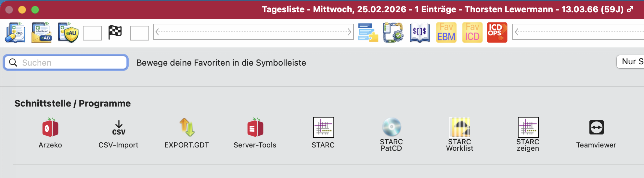Click the Suchen search field
644x178 pixels.
pyautogui.click(x=66, y=62)
